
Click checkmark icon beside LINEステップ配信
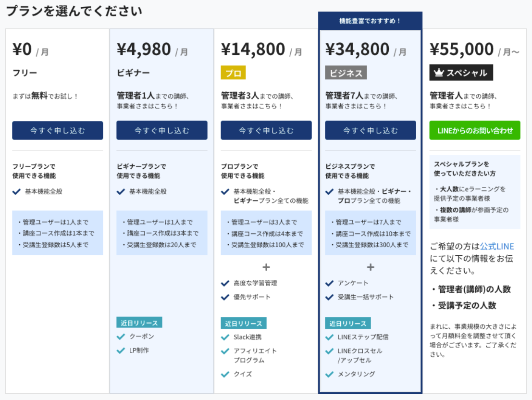pos(329,337)
